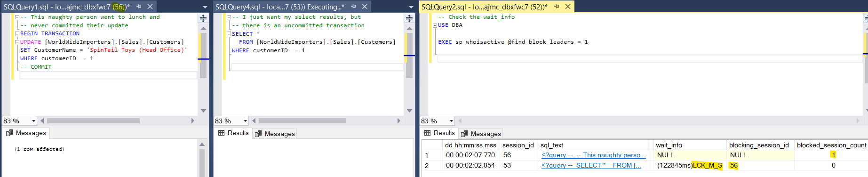The height and width of the screenshot is (177, 868).
Task: Collapse the SELECT statement outline
Action: tap(229, 34)
